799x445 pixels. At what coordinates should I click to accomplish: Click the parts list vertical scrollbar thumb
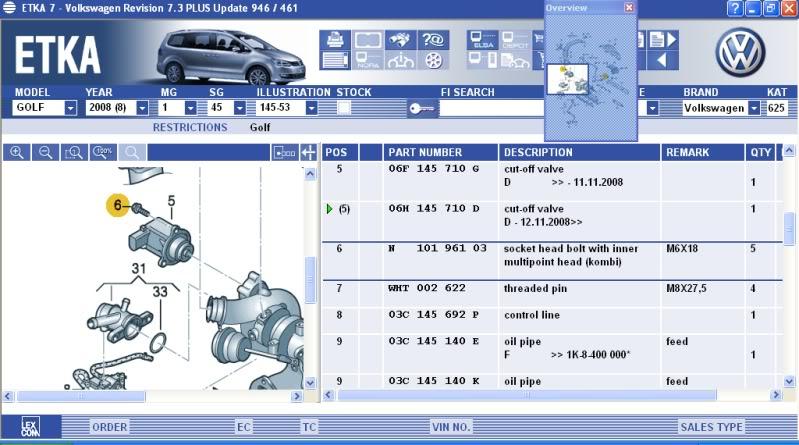coord(789,228)
